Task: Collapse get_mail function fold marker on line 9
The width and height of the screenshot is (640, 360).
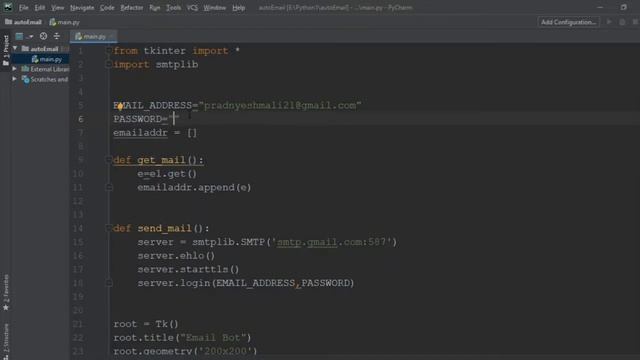Action: [109, 160]
